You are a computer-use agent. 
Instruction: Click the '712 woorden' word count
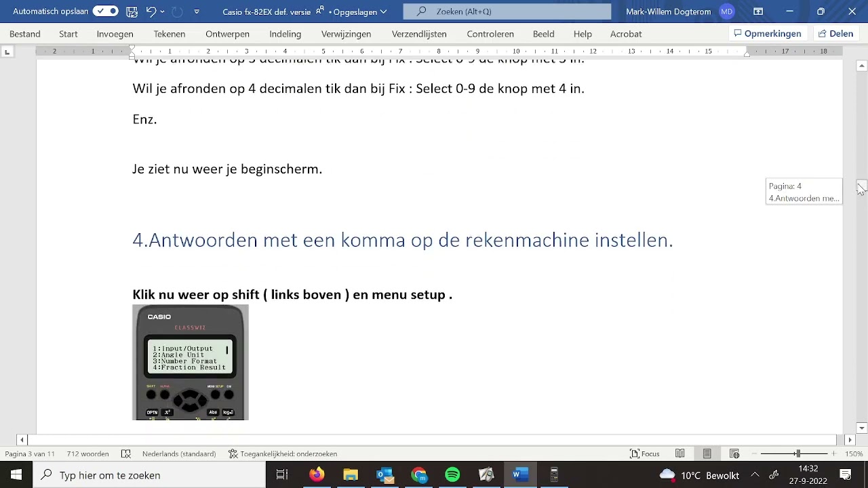point(87,454)
